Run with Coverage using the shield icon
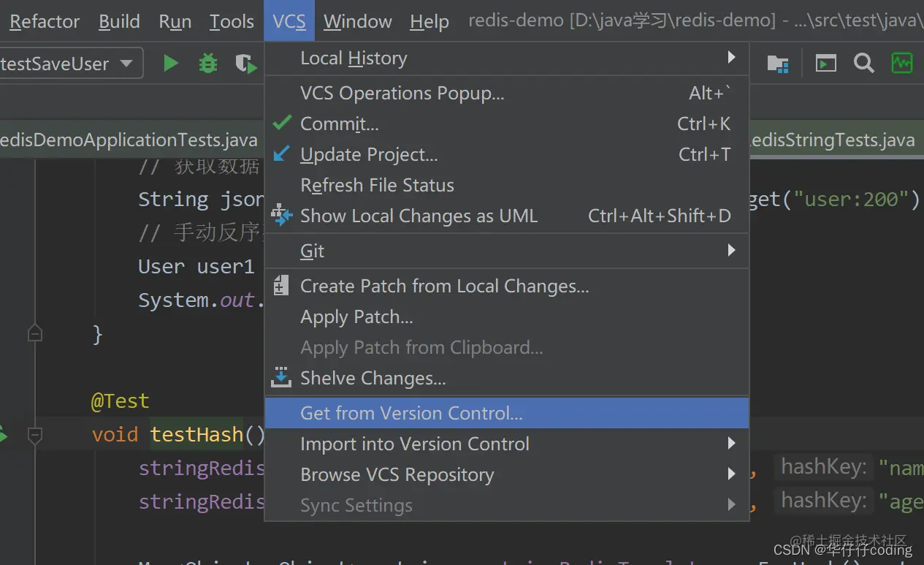924x565 pixels. point(246,64)
